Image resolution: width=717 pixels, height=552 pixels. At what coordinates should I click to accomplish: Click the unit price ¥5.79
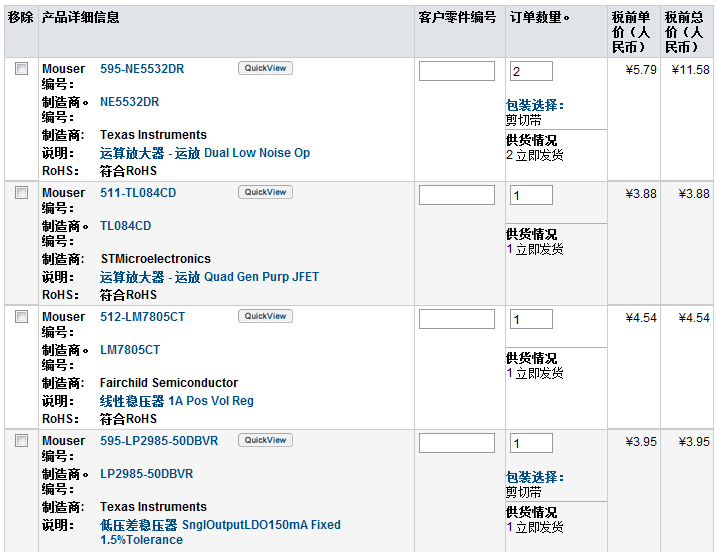641,70
